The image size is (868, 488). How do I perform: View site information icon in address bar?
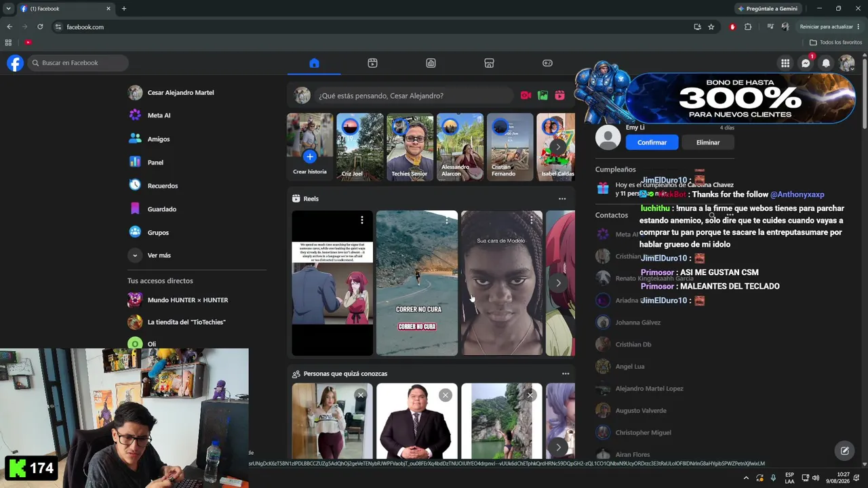(x=58, y=27)
